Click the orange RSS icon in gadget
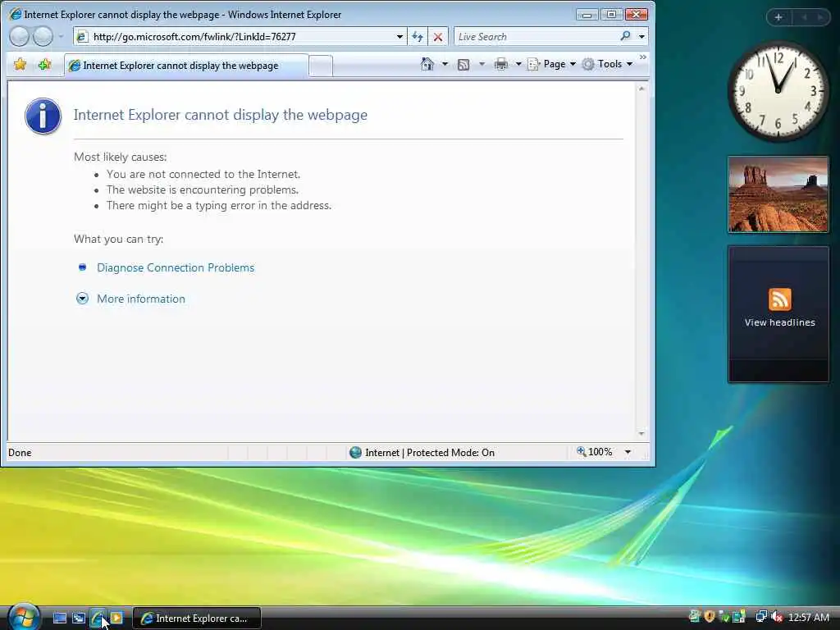This screenshot has width=840, height=630. (x=779, y=299)
